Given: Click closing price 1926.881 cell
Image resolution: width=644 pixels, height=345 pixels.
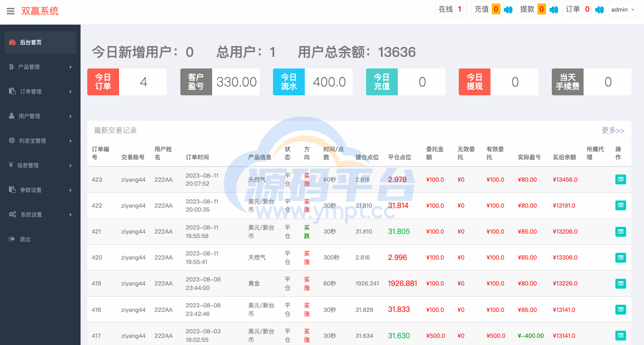Looking at the screenshot, I should pyautogui.click(x=402, y=284).
